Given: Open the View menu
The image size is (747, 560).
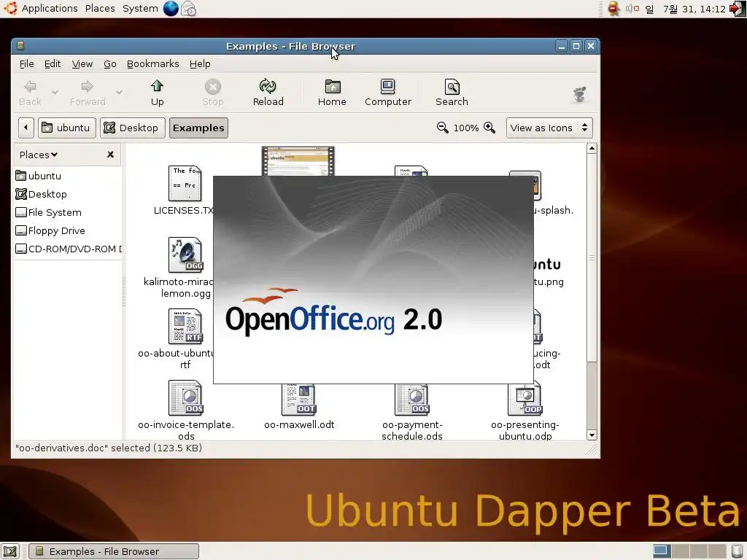Looking at the screenshot, I should pos(82,64).
